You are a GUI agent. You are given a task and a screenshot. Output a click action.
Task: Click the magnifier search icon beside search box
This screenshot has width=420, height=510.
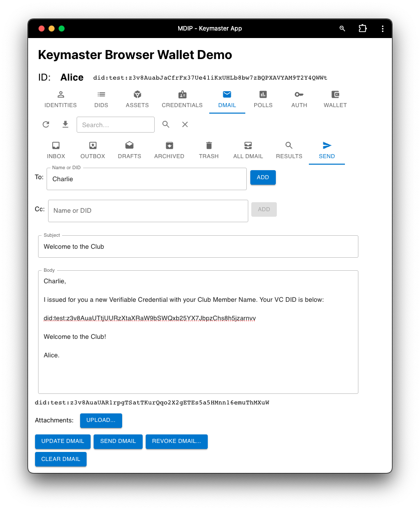(166, 125)
